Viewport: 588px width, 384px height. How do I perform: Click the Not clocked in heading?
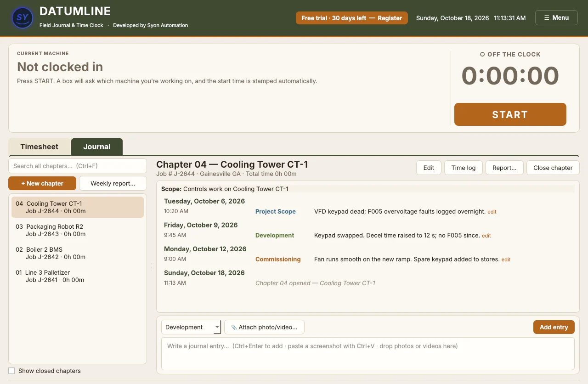pyautogui.click(x=60, y=67)
